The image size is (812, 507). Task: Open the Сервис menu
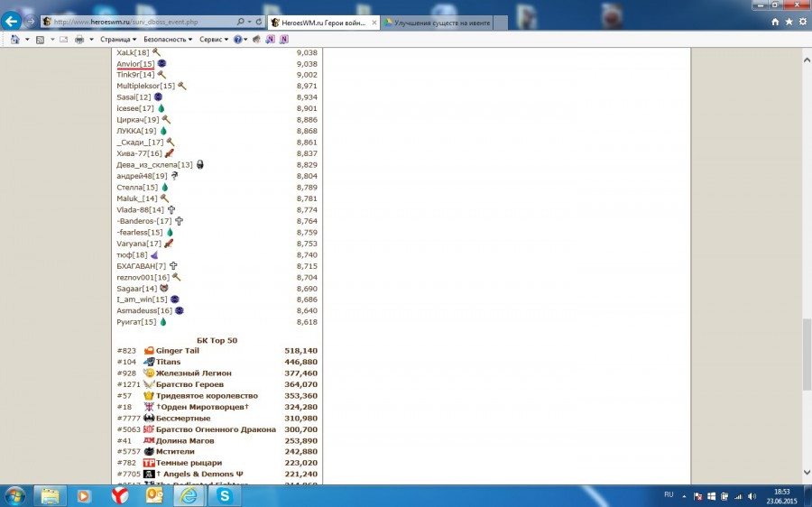(213, 40)
